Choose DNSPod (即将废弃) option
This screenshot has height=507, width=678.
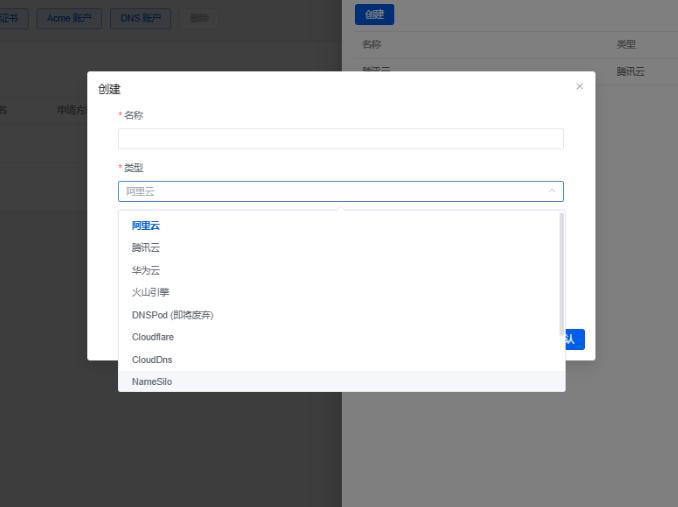(342, 315)
